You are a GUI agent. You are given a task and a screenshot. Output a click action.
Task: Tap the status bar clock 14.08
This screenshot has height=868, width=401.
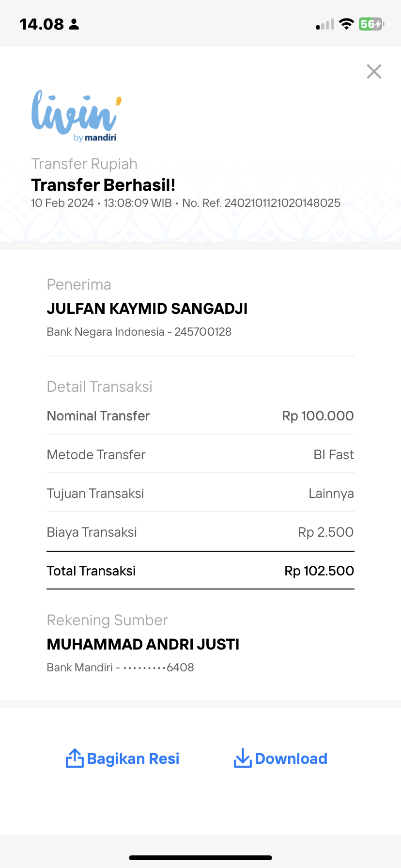(x=42, y=24)
